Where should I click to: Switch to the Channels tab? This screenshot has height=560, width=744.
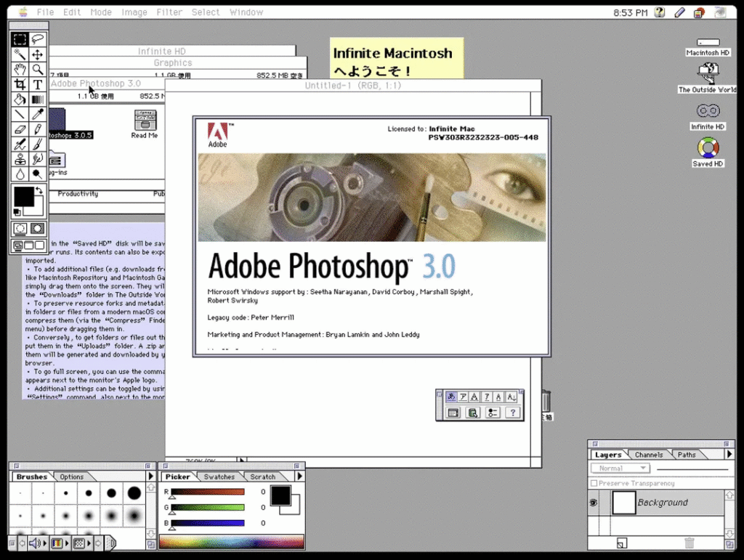(649, 455)
